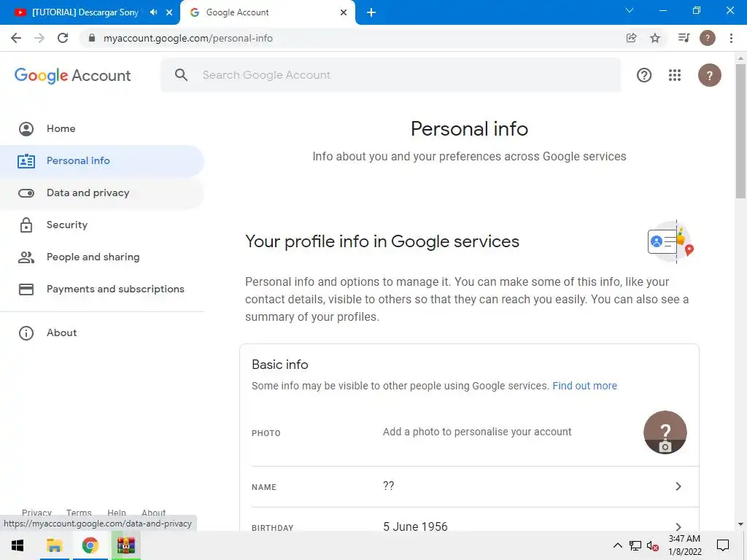Mute the YouTube tab audio icon

pyautogui.click(x=153, y=12)
